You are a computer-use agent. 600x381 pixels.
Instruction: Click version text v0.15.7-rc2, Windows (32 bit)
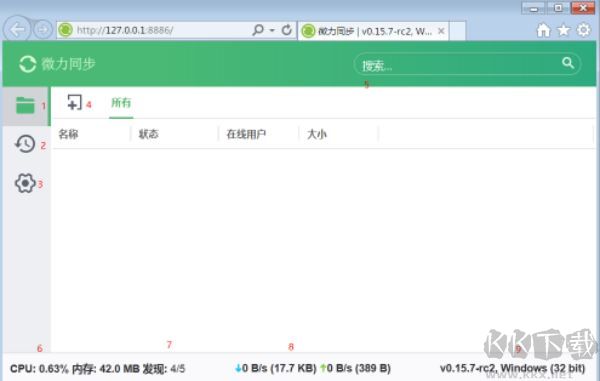[512, 368]
